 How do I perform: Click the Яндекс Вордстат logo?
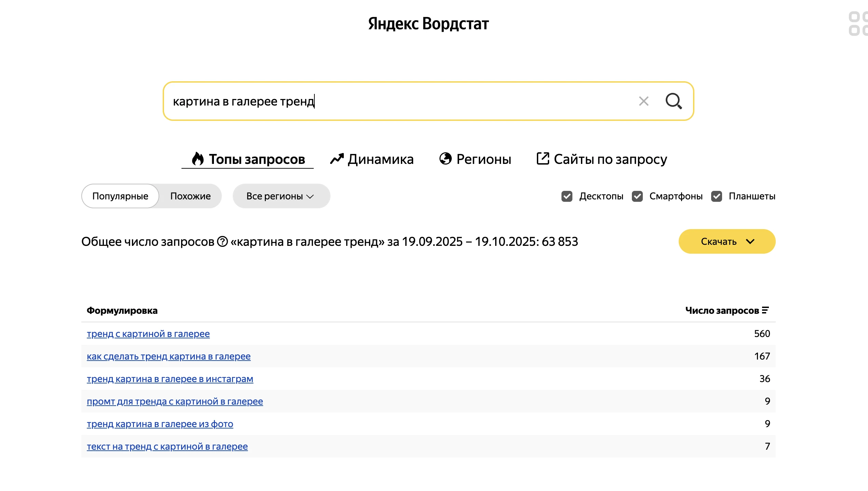coord(428,24)
